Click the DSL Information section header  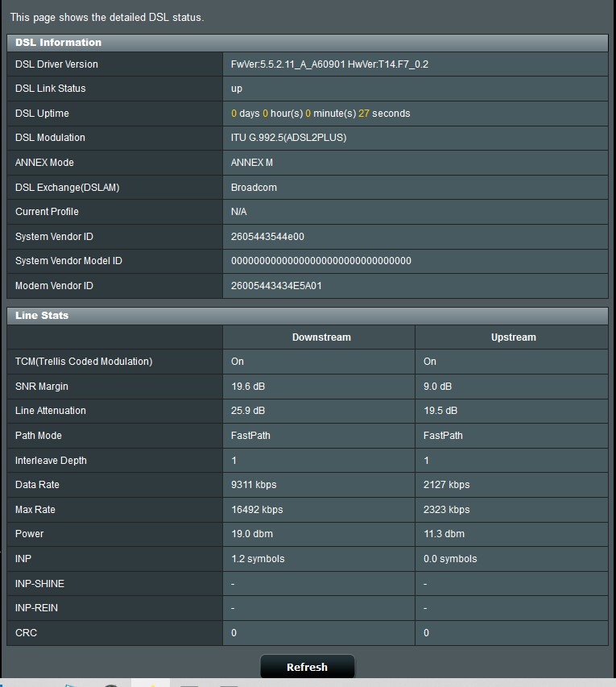(59, 43)
